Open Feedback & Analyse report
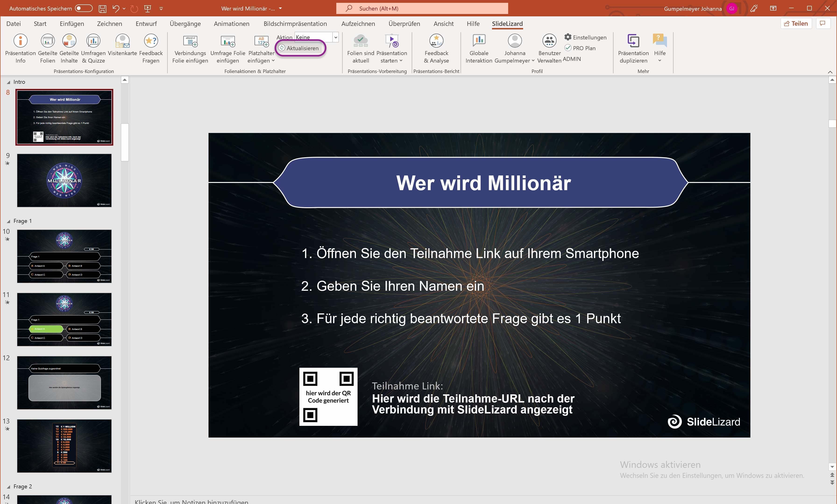This screenshot has height=504, width=837. pyautogui.click(x=436, y=41)
